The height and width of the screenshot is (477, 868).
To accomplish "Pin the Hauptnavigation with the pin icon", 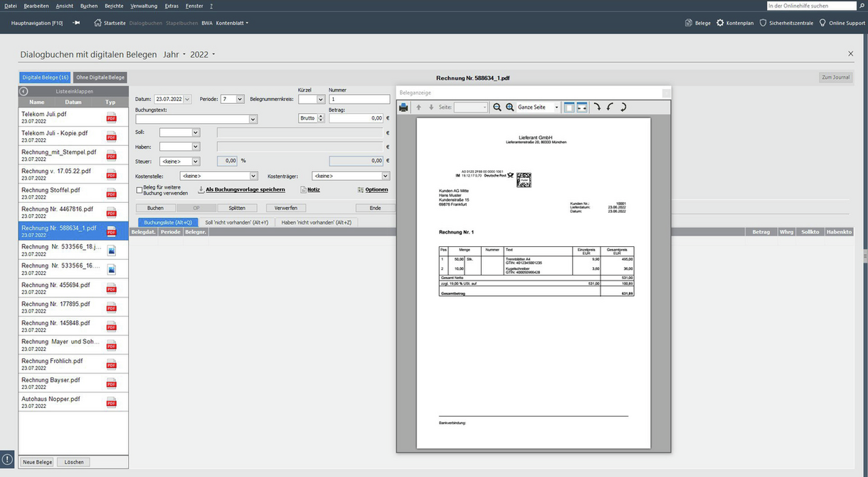I will point(76,23).
